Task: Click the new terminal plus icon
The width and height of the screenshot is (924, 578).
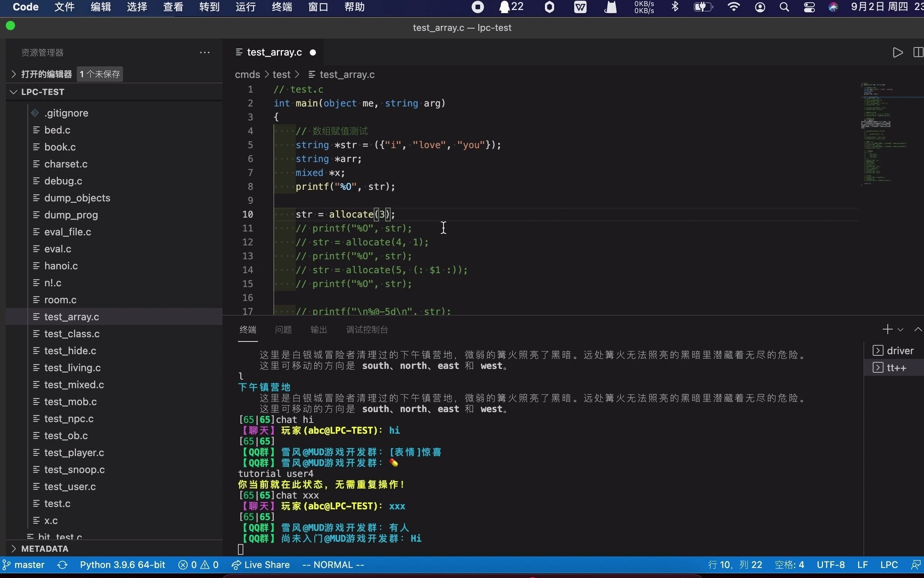Action: pos(887,329)
